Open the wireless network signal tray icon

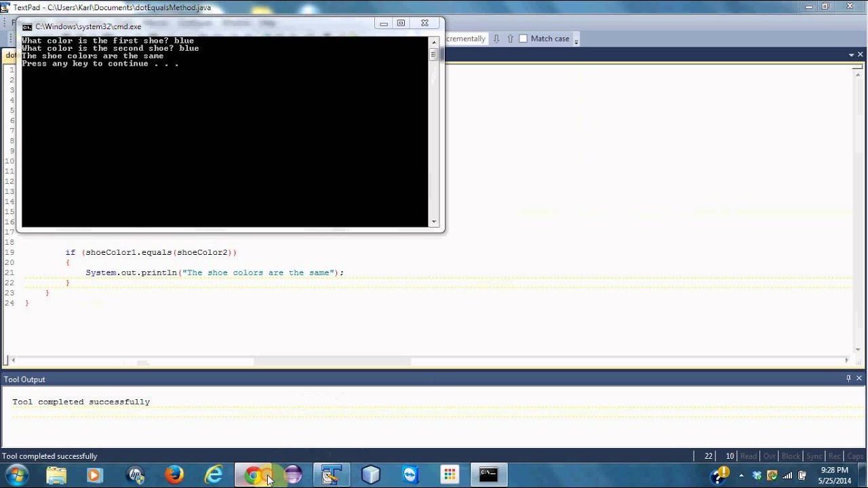click(788, 476)
